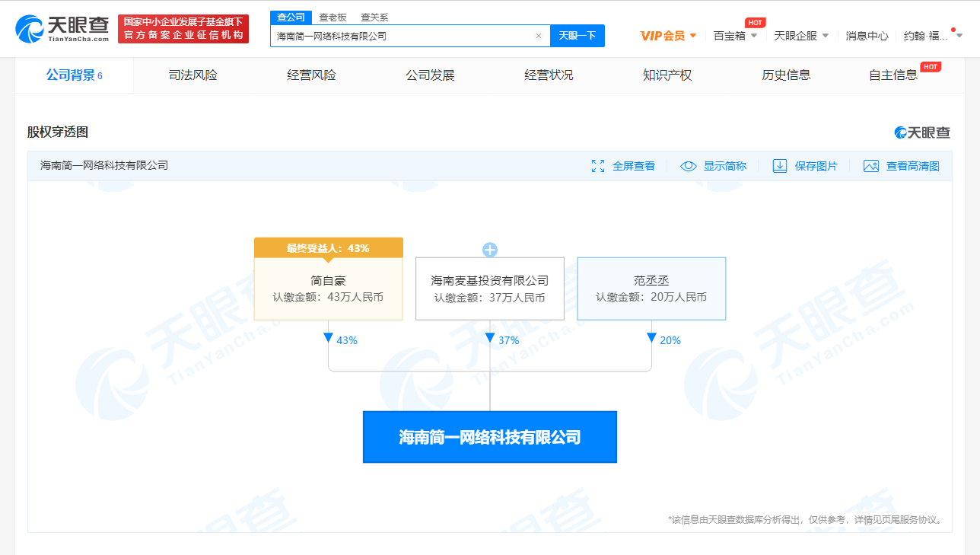
Task: Switch to the 查公司 search tab
Action: [291, 18]
